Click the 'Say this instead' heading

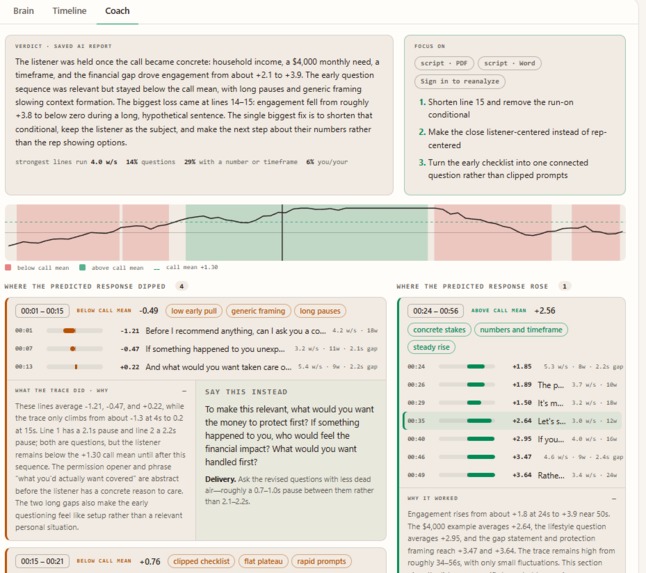(x=246, y=392)
